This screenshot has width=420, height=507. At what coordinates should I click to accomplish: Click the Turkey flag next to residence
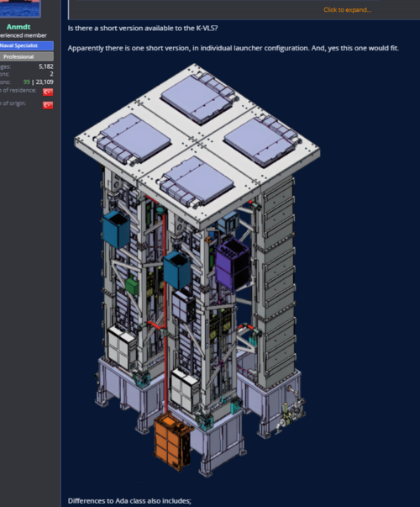pyautogui.click(x=48, y=92)
